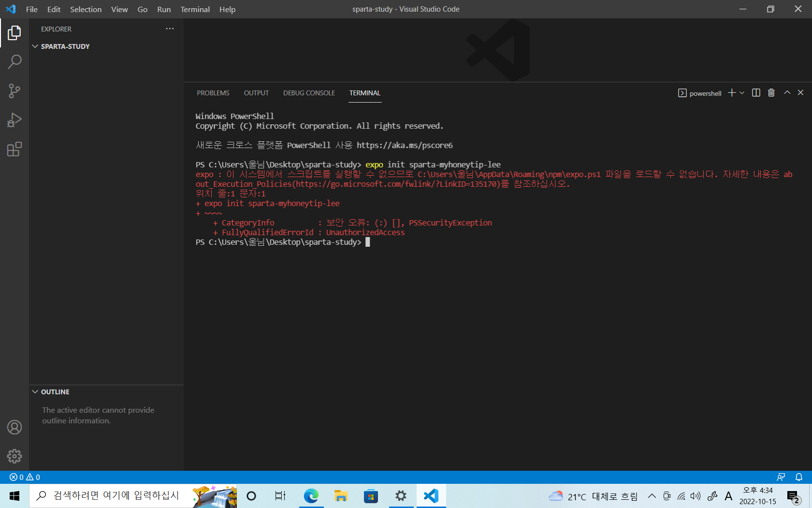Click the EXPLORER sidebar title
Image resolution: width=812 pixels, height=508 pixels.
pos(56,29)
